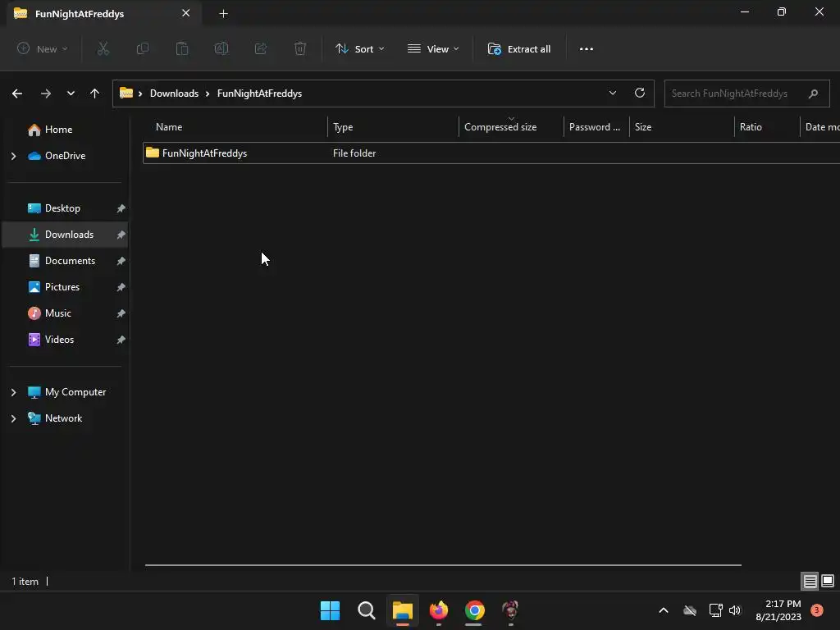Click the horizontal scrollbar in file list
Screen dimensions: 840x630
click(443, 564)
